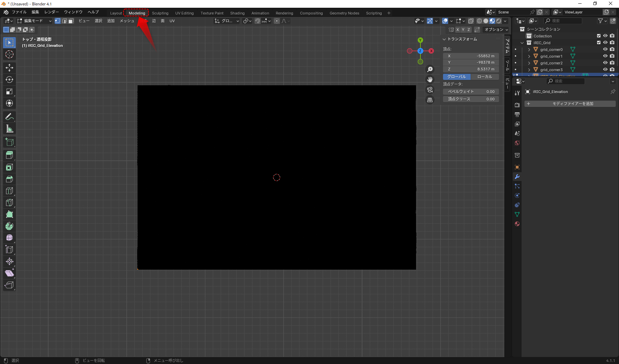The width and height of the screenshot is (619, 364).
Task: Open the pivot point dropdown
Action: click(247, 21)
